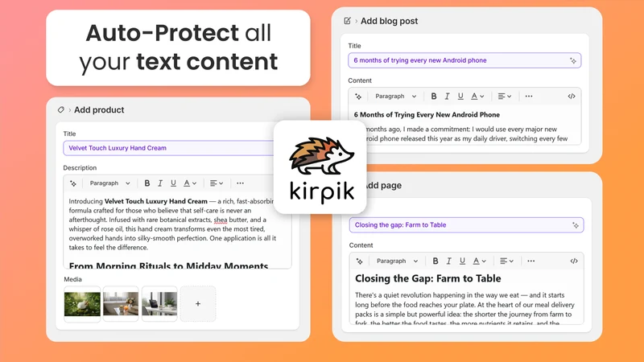Click Italic in the blog post content toolbar

pos(447,97)
